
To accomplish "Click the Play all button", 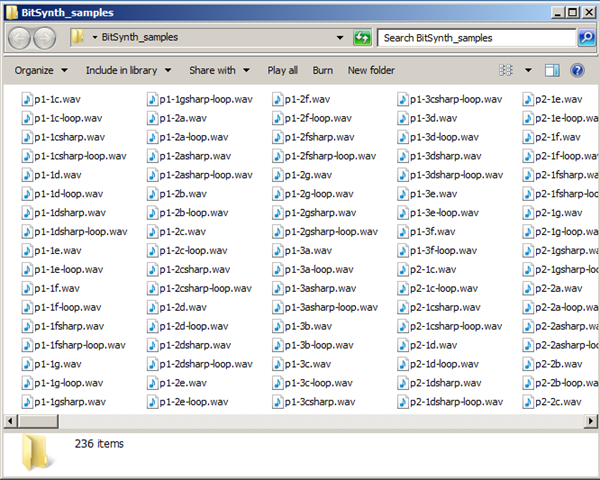I will tap(282, 70).
